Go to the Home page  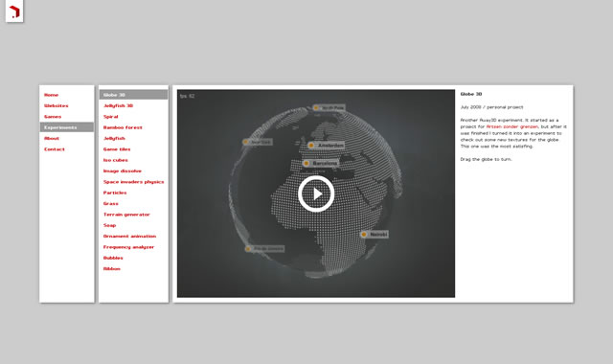(51, 95)
